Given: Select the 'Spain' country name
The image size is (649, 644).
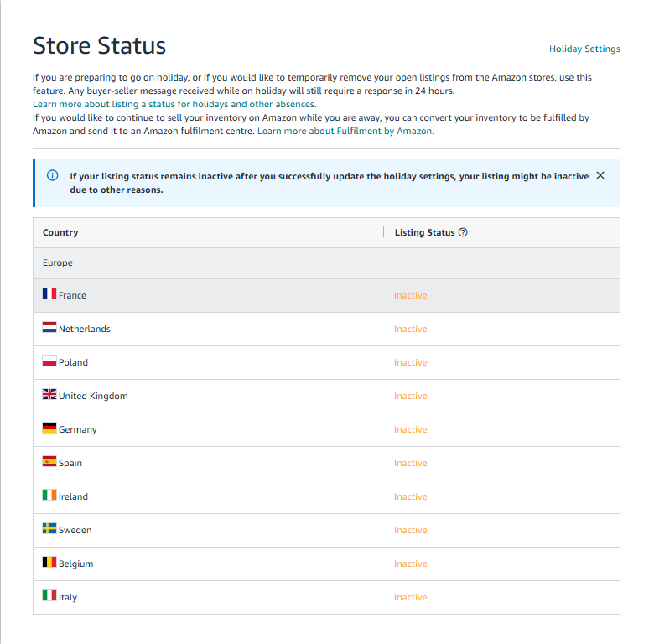Looking at the screenshot, I should click(70, 463).
